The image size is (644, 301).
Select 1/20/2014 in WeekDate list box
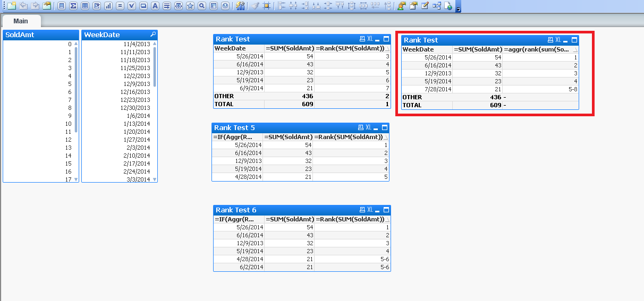(x=117, y=132)
